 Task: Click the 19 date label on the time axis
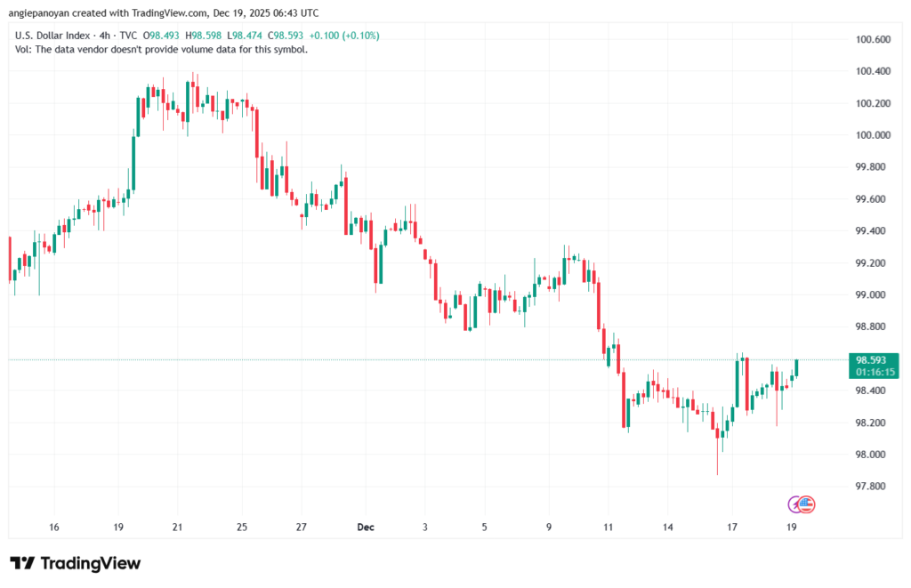[x=791, y=527]
